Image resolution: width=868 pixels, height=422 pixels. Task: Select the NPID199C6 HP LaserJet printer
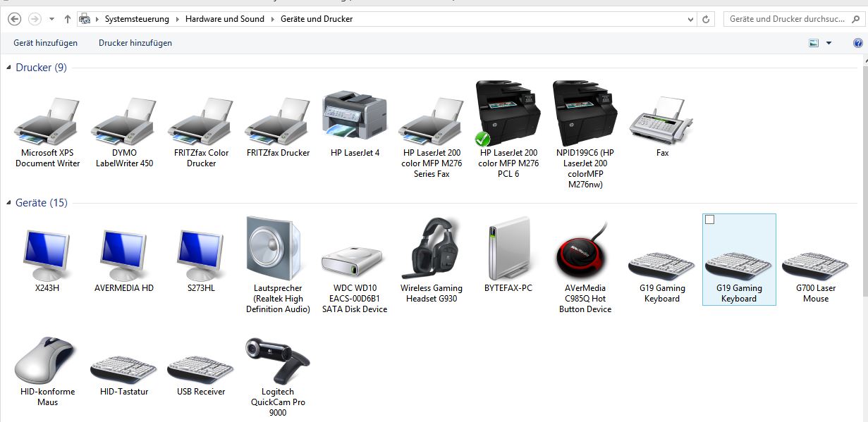point(585,134)
